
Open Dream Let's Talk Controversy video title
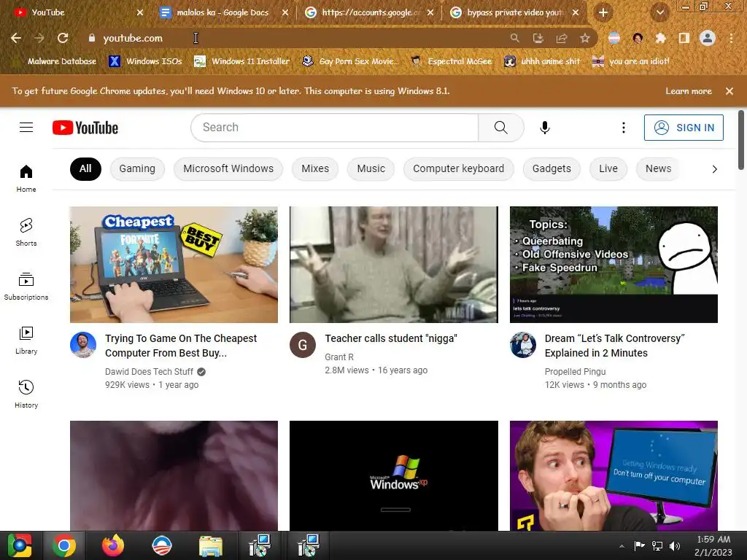(614, 346)
